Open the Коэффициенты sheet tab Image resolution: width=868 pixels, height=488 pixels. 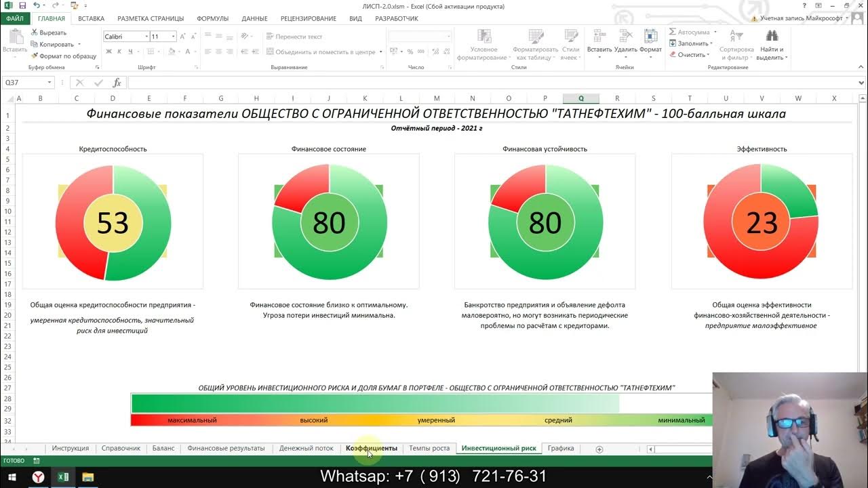pos(371,448)
